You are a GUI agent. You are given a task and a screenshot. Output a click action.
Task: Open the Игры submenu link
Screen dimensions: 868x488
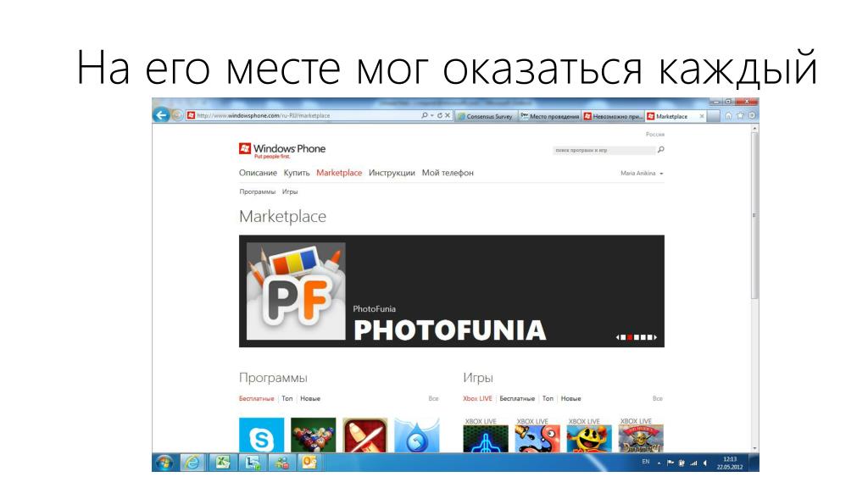[290, 191]
